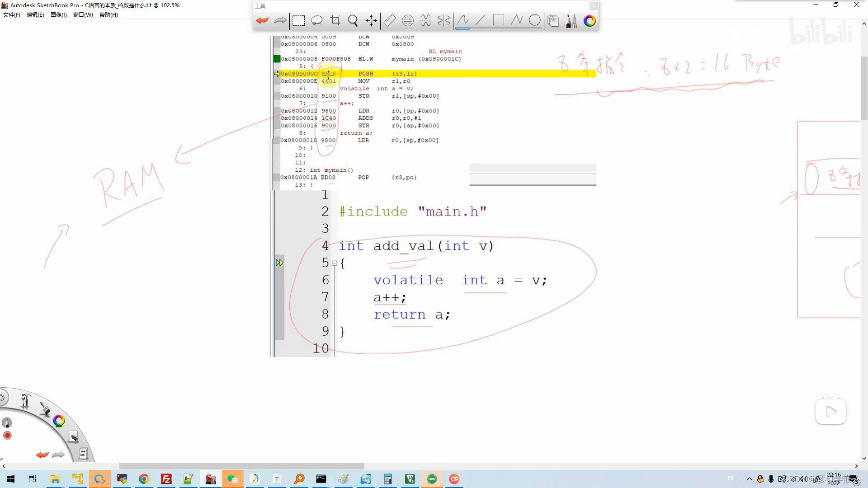Select the straight line draw style
Image resolution: width=868 pixels, height=488 pixels.
480,20
